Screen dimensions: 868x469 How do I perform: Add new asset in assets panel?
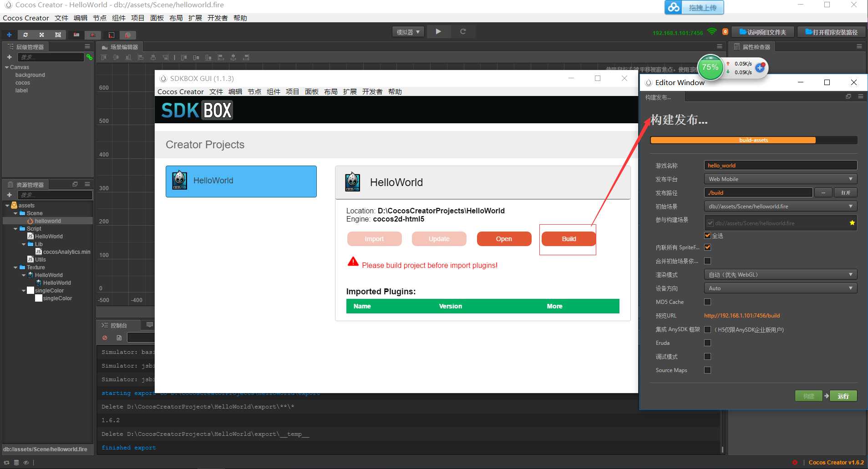(x=9, y=195)
